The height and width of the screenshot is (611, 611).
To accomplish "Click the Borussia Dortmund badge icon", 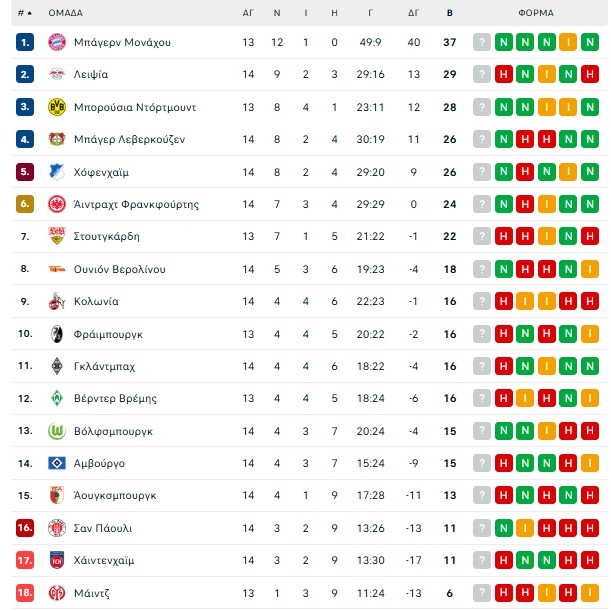I will point(56,107).
